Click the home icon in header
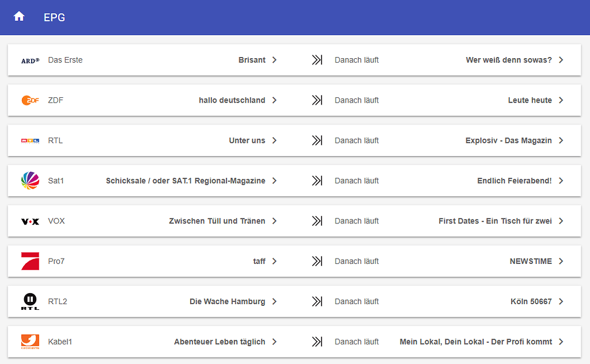 pos(19,17)
